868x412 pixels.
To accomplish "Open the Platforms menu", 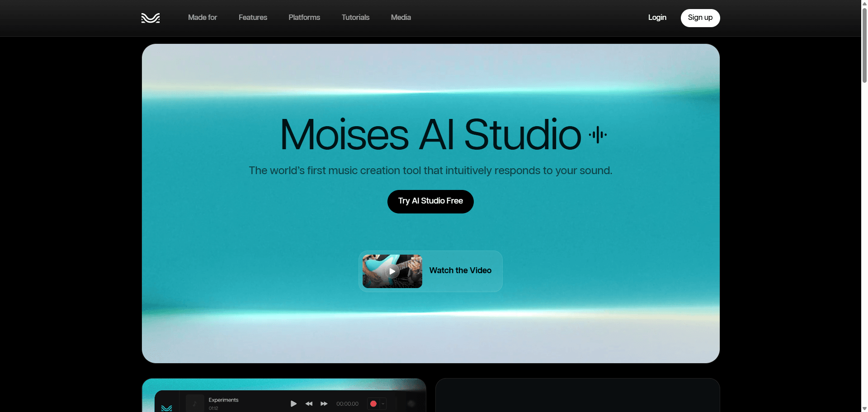I will point(304,18).
